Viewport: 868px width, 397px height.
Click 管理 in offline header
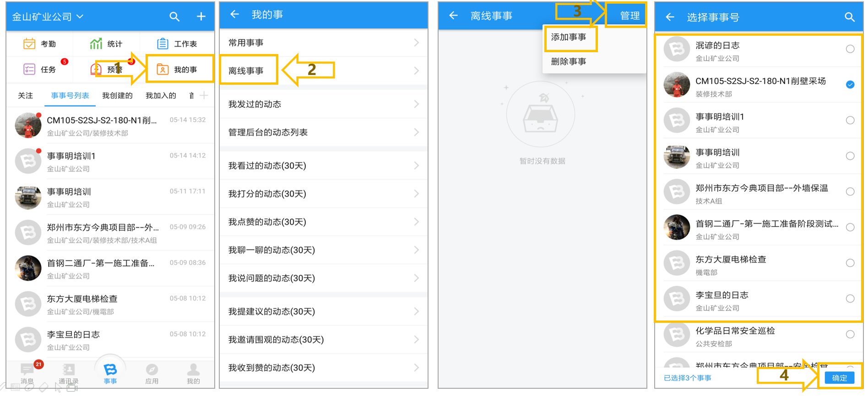tap(629, 16)
